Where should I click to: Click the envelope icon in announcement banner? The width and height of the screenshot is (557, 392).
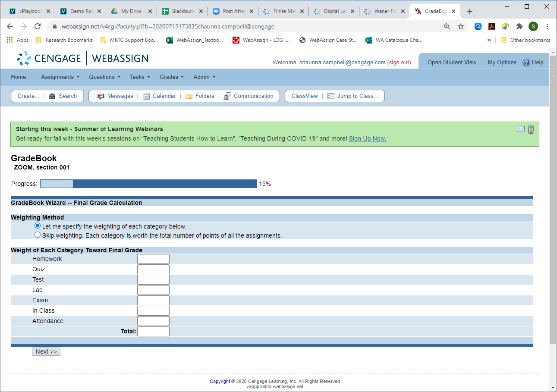tap(521, 129)
